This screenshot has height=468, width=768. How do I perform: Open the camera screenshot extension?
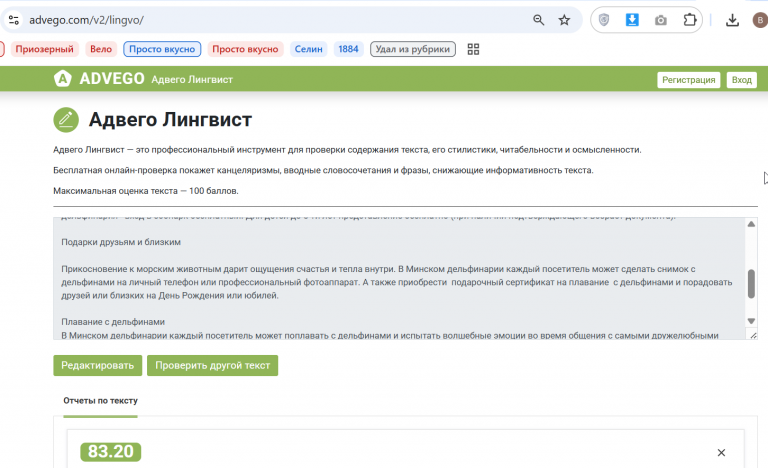tap(661, 20)
